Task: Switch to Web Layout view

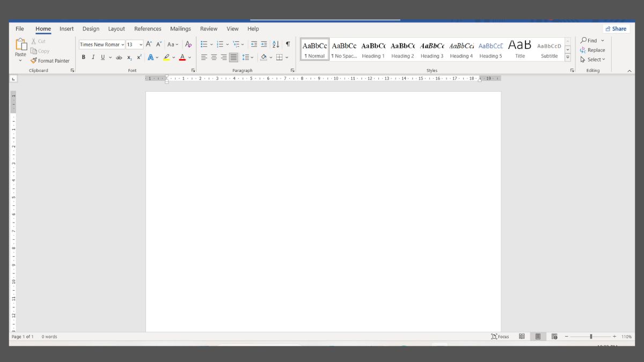Action: click(x=554, y=337)
